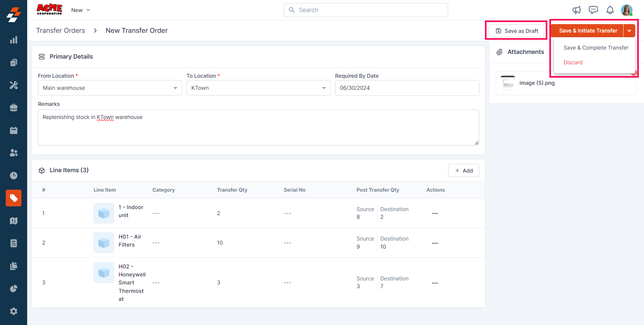Open the tools wrench icon in sidebar
The width and height of the screenshot is (644, 325).
pos(13,85)
